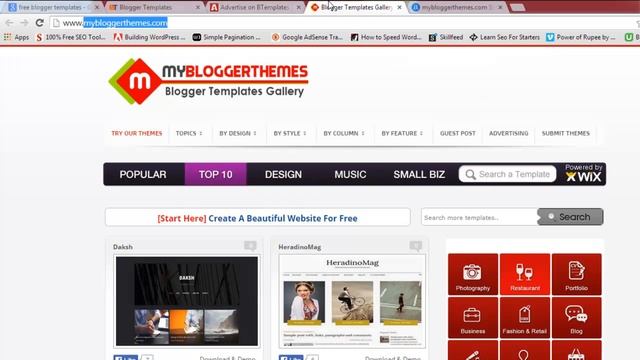The height and width of the screenshot is (360, 640).
Task: Open the Daksh template preview thumbnail
Action: coord(187,301)
